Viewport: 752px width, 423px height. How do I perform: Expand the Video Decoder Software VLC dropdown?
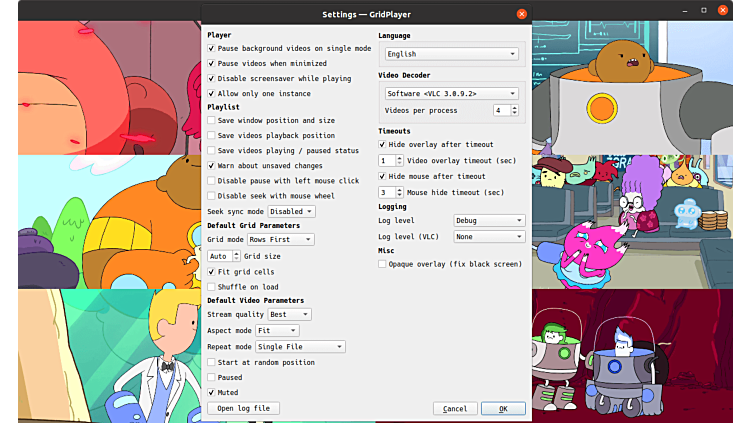pyautogui.click(x=451, y=93)
